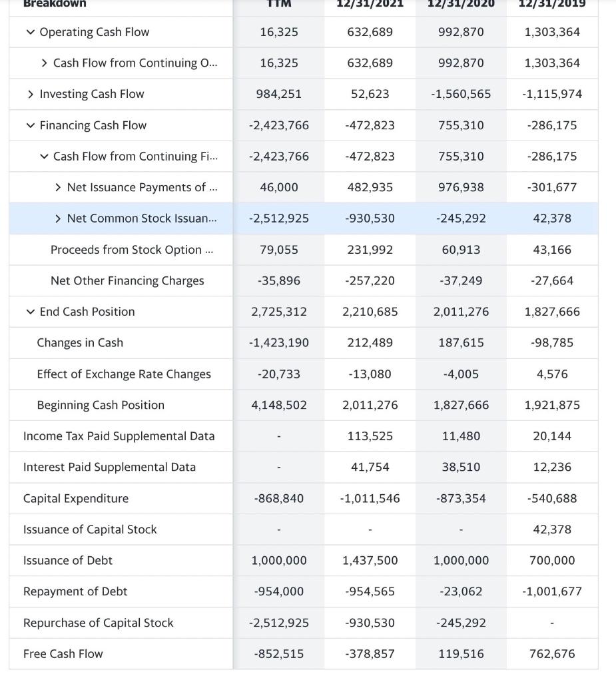The height and width of the screenshot is (682, 616).
Task: Expand the Investing Cash Flow row
Action: pyautogui.click(x=30, y=94)
